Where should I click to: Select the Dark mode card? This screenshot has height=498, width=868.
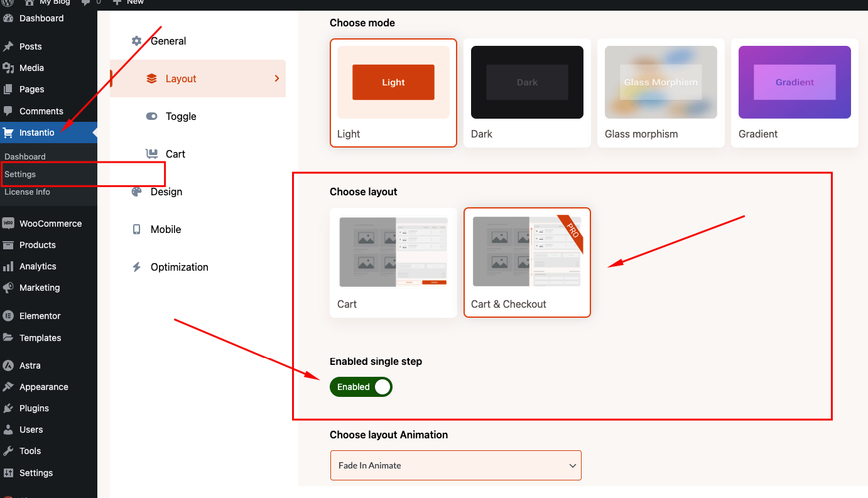tap(527, 93)
